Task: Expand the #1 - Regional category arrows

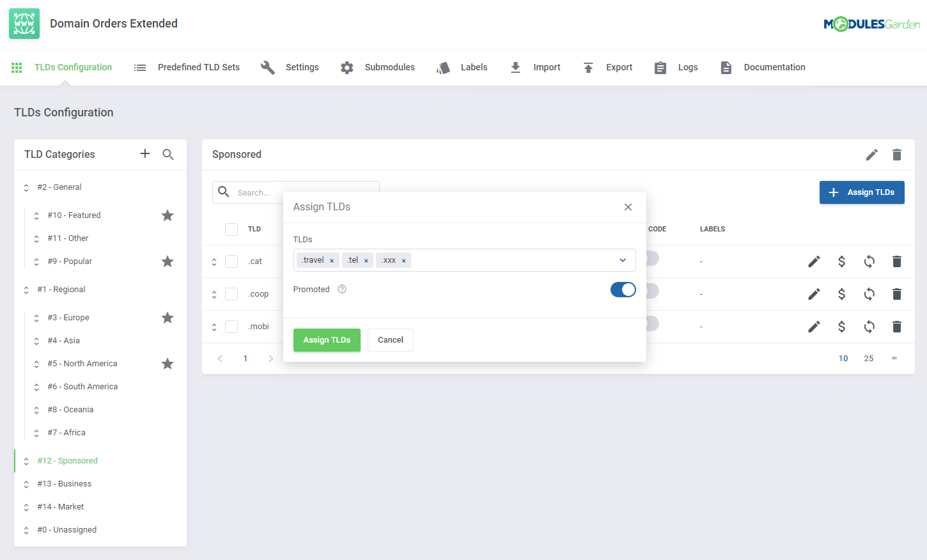Action: (26, 290)
